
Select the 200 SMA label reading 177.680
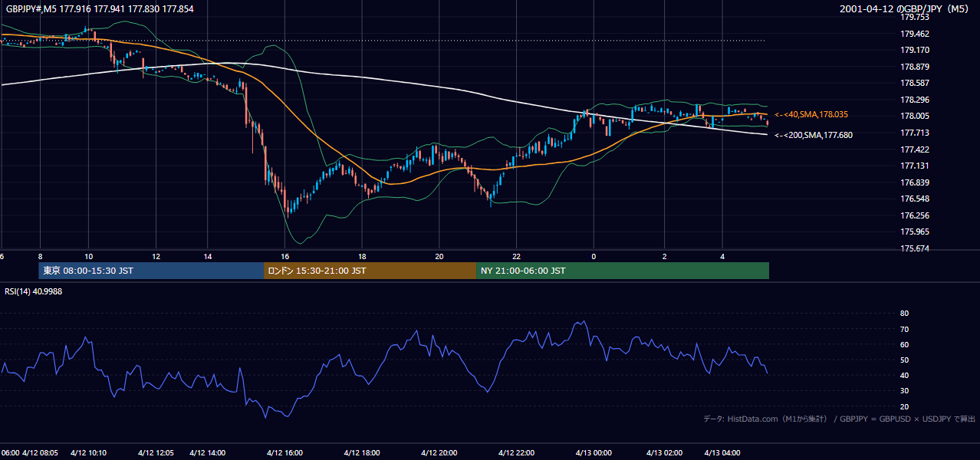pos(813,135)
